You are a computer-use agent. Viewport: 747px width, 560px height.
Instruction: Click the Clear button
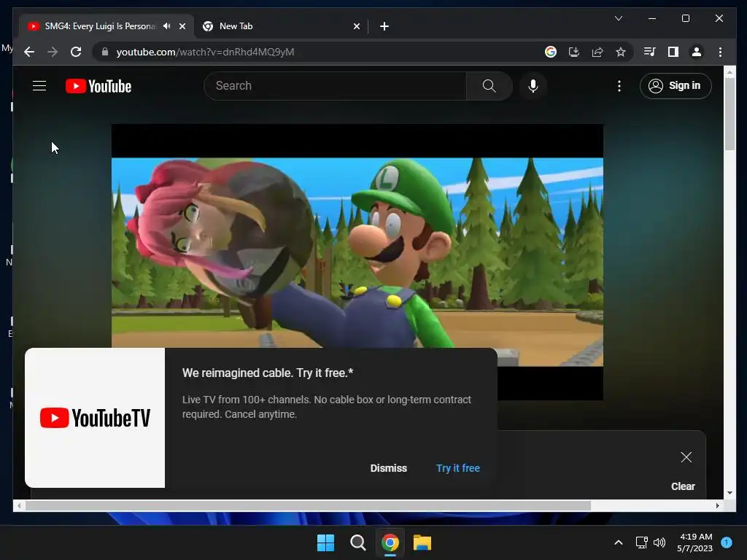click(683, 486)
